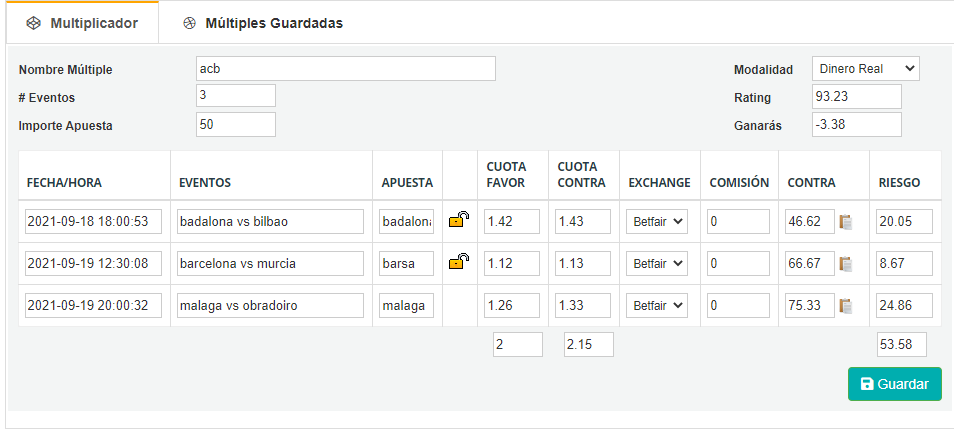954x432 pixels.
Task: Click the Multiplicador tab icon
Action: 34,23
